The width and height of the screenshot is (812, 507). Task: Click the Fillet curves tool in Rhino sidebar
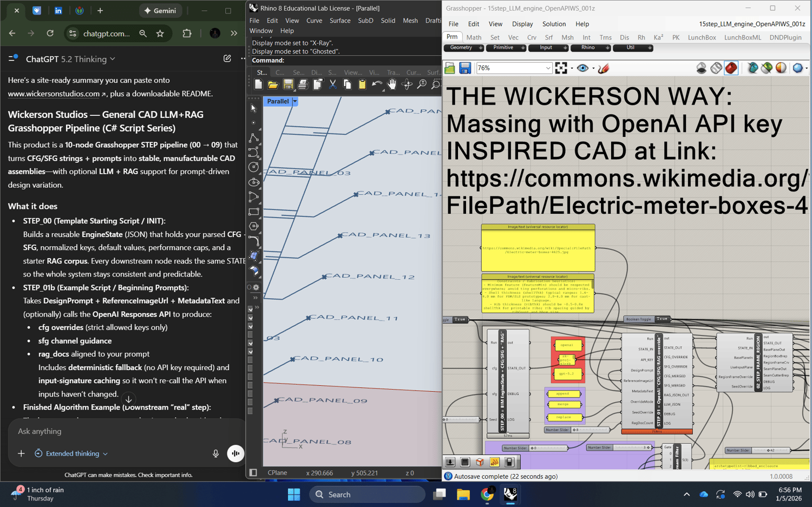pos(253,241)
